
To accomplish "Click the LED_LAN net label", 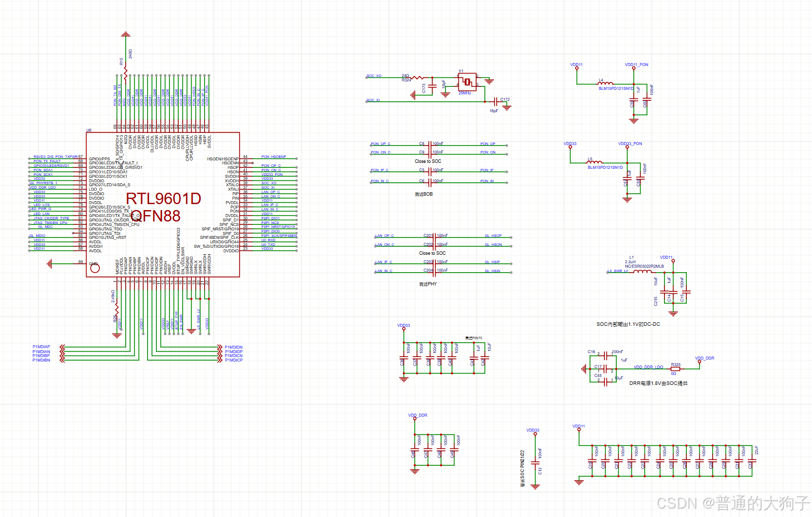I will 42,214.
